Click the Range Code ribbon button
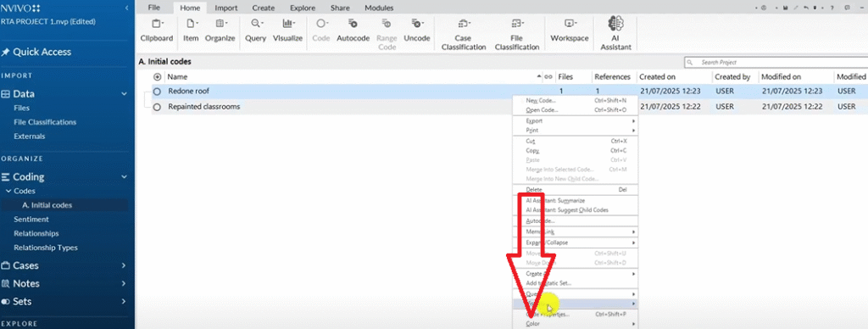The width and height of the screenshot is (868, 329). pos(387,34)
